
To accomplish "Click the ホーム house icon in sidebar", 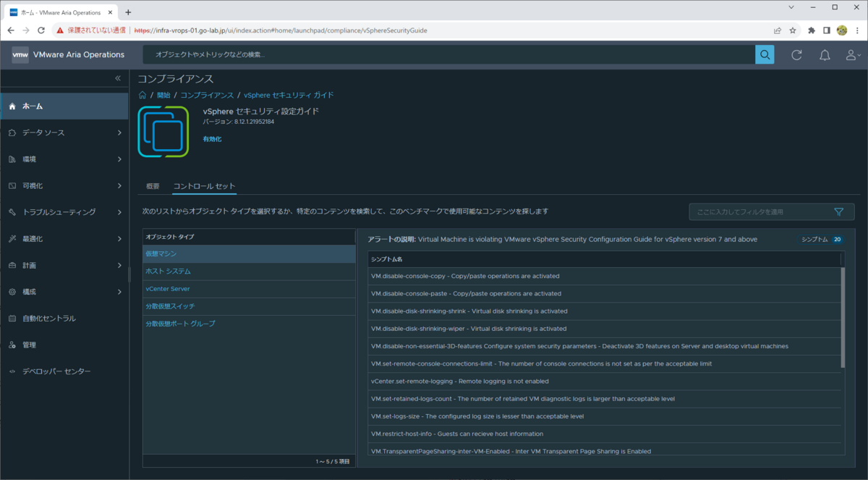I will coord(12,106).
